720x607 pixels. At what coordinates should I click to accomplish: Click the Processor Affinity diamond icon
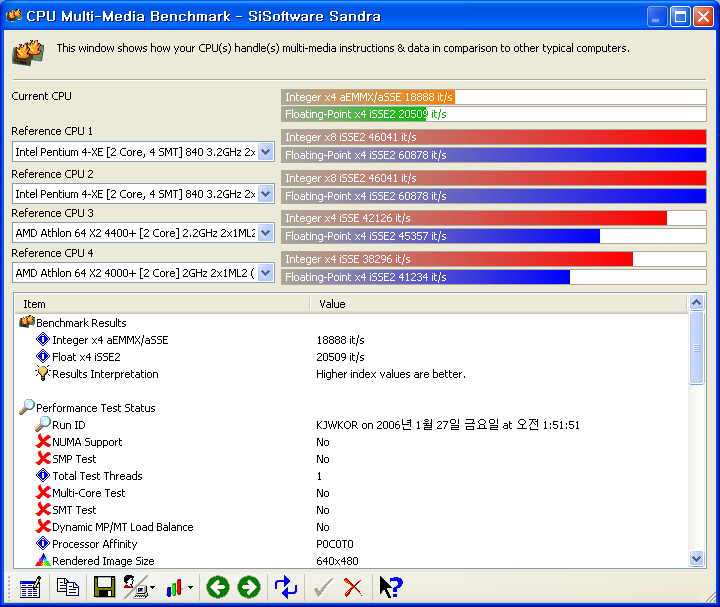(43, 544)
